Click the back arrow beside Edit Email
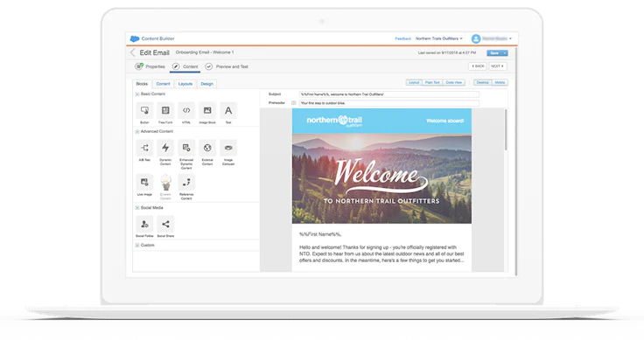This screenshot has height=340, width=644. tap(132, 52)
